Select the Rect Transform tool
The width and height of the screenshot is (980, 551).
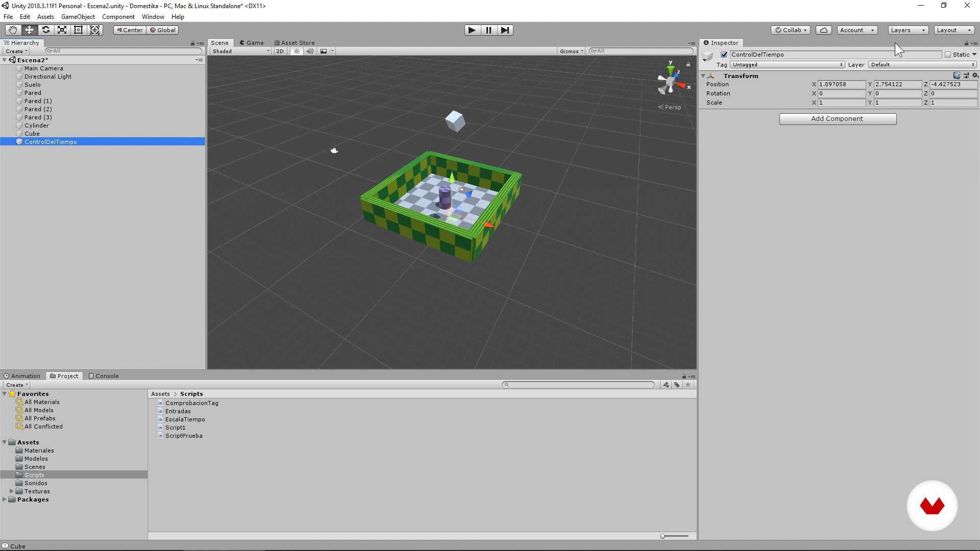click(78, 30)
